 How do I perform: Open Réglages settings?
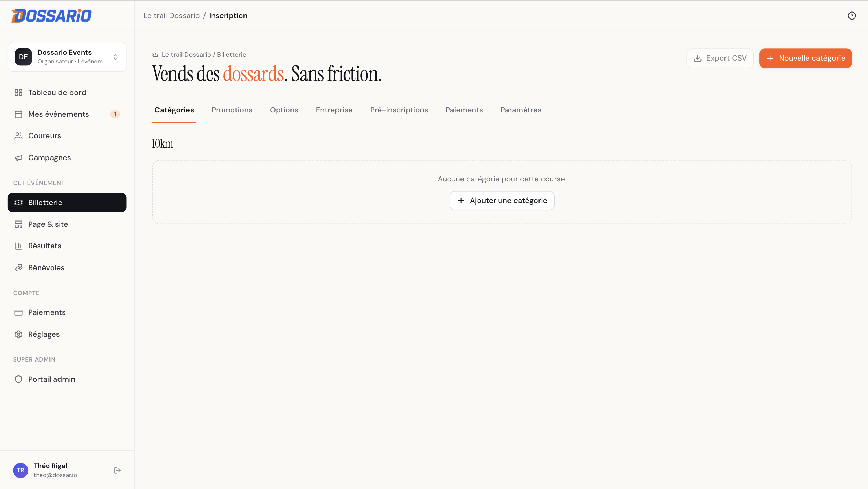tap(67, 334)
